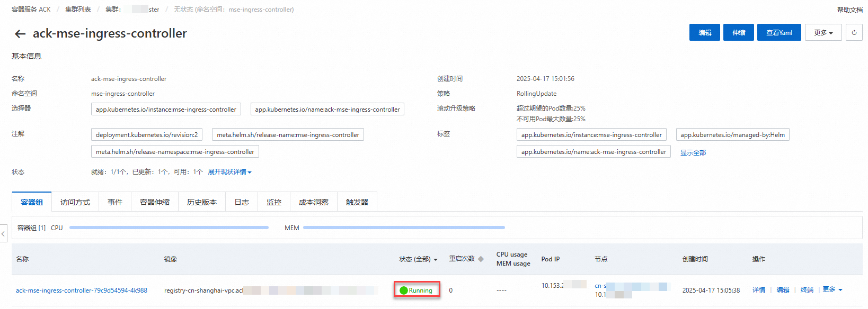Switch to the 容器伸缩 tab
The height and width of the screenshot is (309, 868).
(x=155, y=202)
